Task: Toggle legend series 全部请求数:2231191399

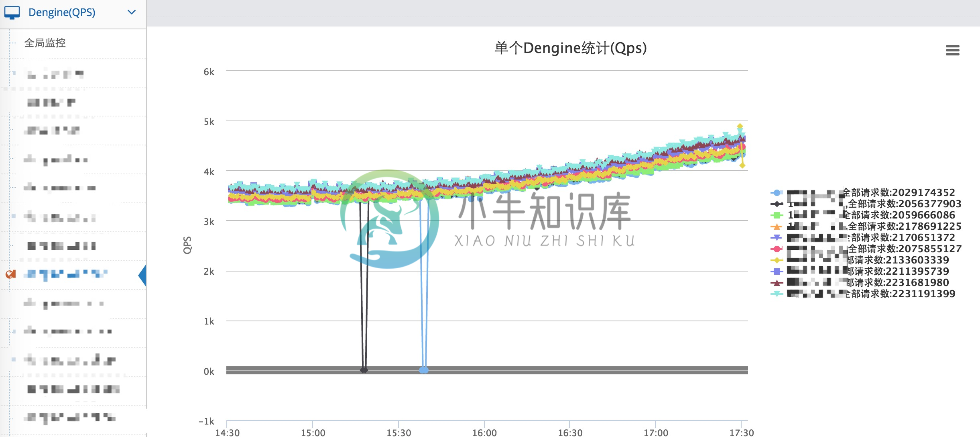Action: [863, 294]
